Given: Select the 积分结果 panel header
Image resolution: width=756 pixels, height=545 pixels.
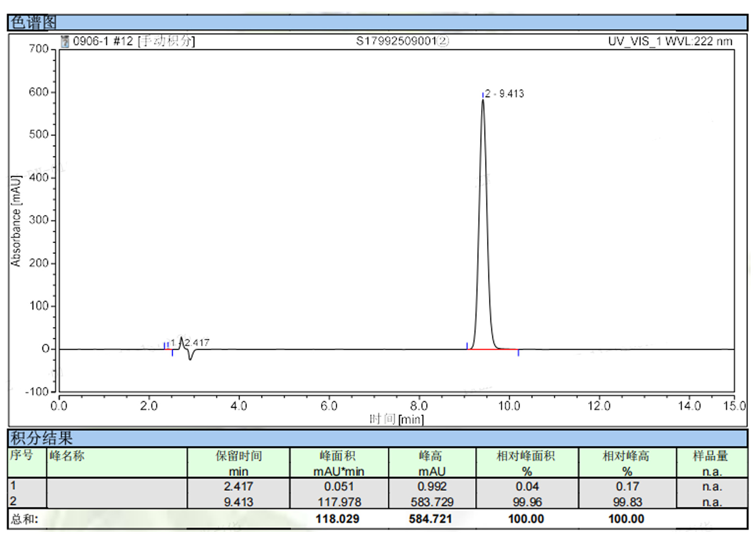Looking at the screenshot, I should click(x=42, y=437).
